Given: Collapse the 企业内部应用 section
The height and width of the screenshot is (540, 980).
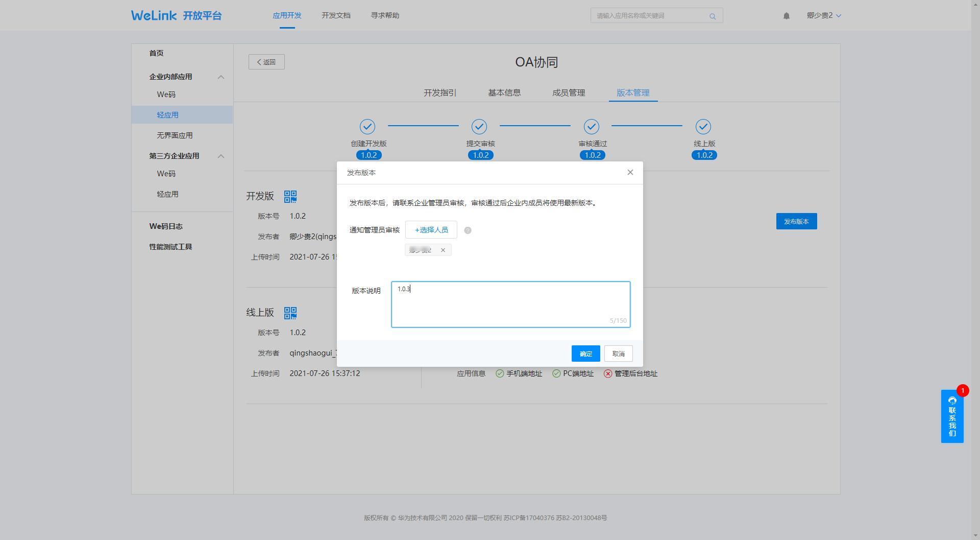Looking at the screenshot, I should 221,77.
